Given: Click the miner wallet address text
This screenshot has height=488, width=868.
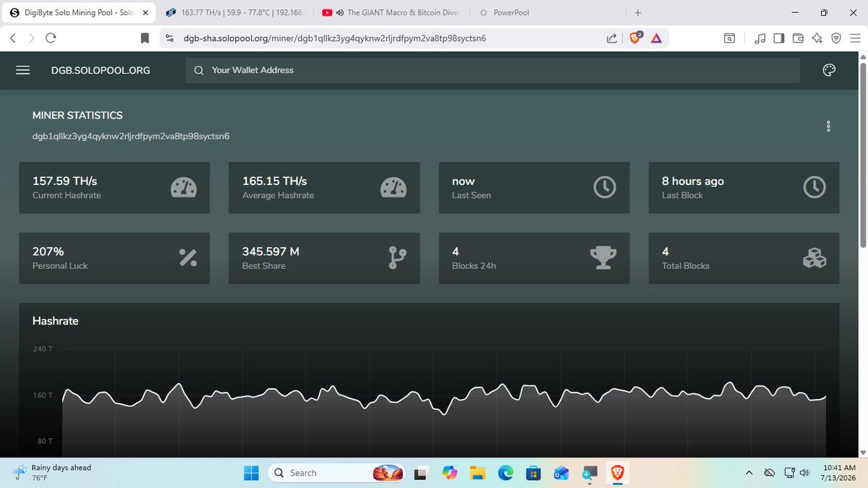Looking at the screenshot, I should (131, 135).
